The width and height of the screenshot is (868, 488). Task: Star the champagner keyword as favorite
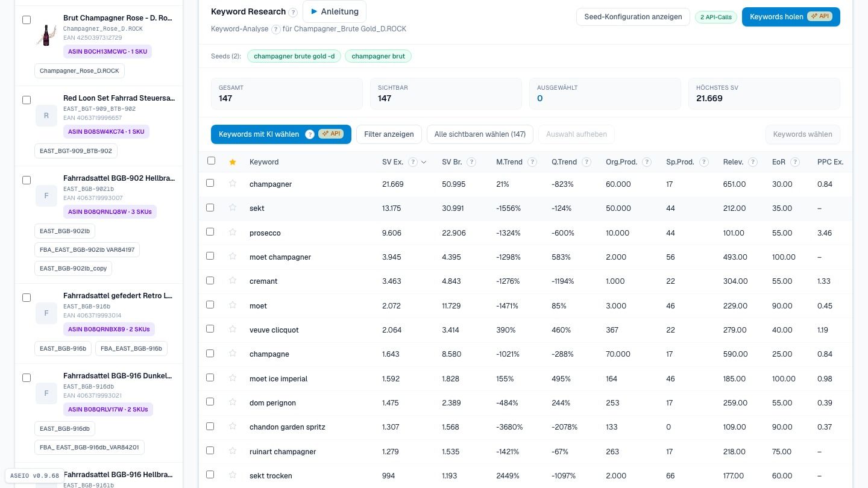coord(233,184)
